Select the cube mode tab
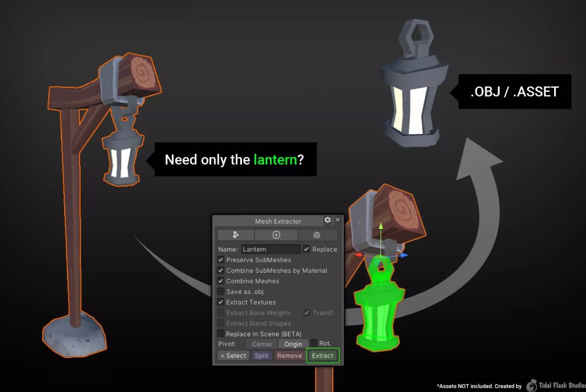Screen dimensions: 586x392 point(317,235)
